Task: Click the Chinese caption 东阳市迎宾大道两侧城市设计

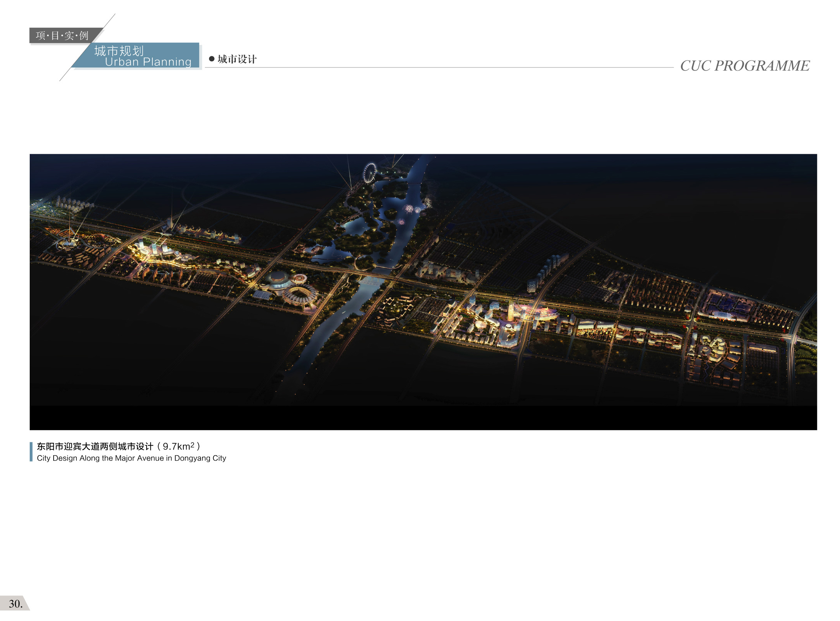Action: [x=95, y=446]
